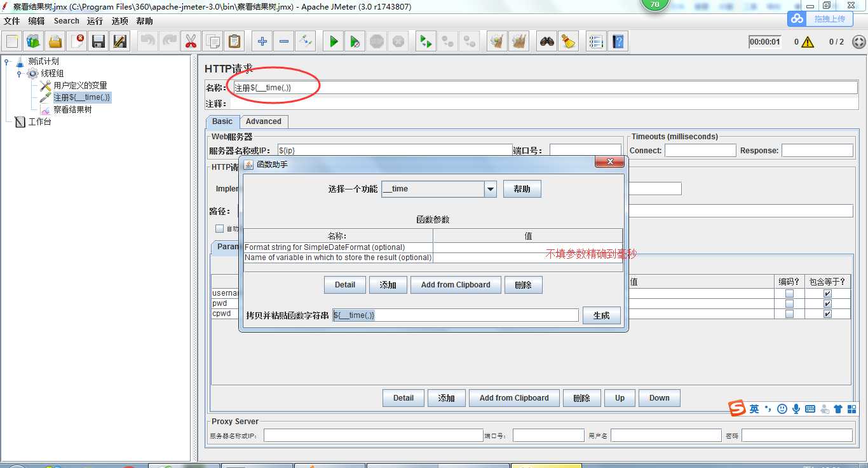Collapse the 测试计划 tree node toggle

[x=7, y=62]
